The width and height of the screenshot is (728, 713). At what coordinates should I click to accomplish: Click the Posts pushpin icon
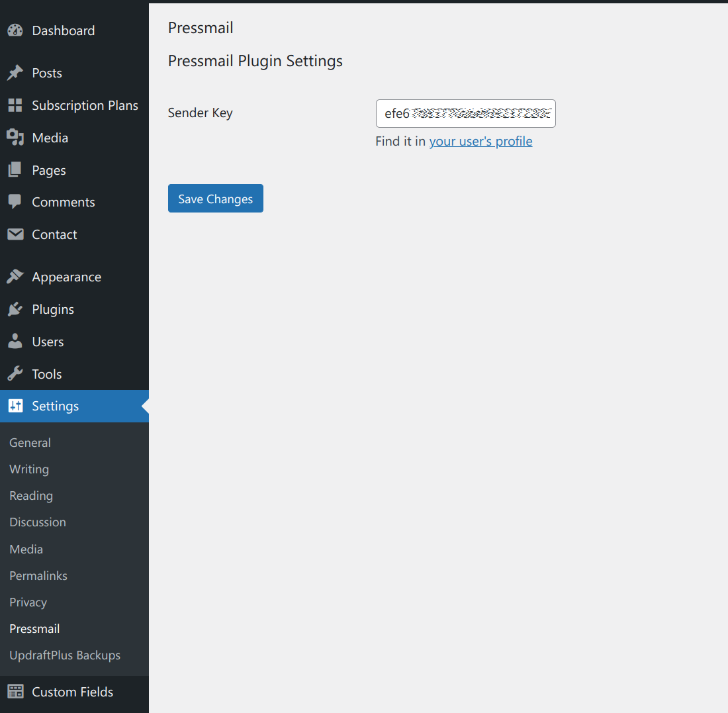[x=15, y=73]
